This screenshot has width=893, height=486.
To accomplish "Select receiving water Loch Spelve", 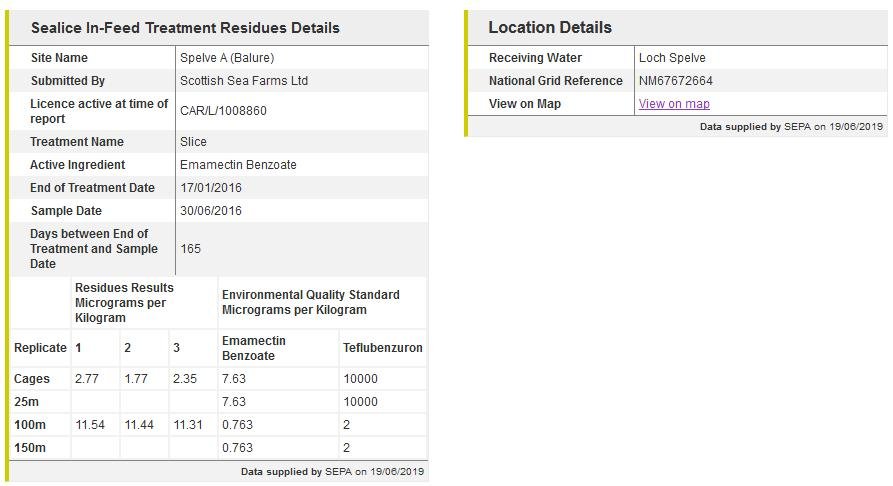I will (x=672, y=58).
